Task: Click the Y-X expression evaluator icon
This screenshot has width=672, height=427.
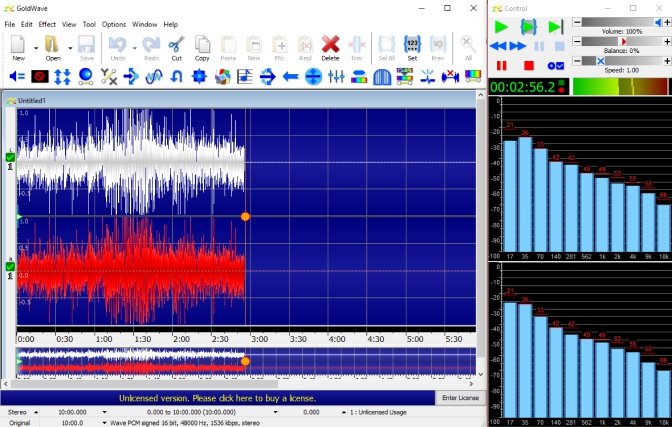Action: [x=108, y=77]
